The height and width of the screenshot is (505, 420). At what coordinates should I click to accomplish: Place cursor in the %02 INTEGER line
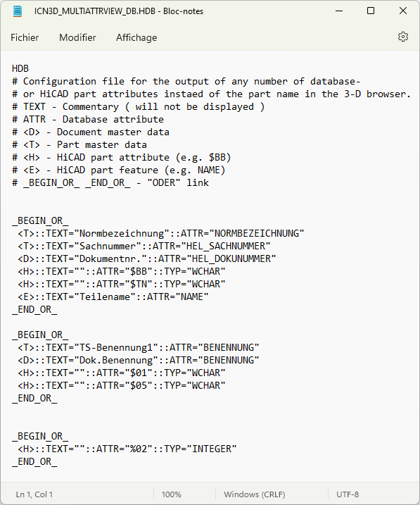coord(127,449)
